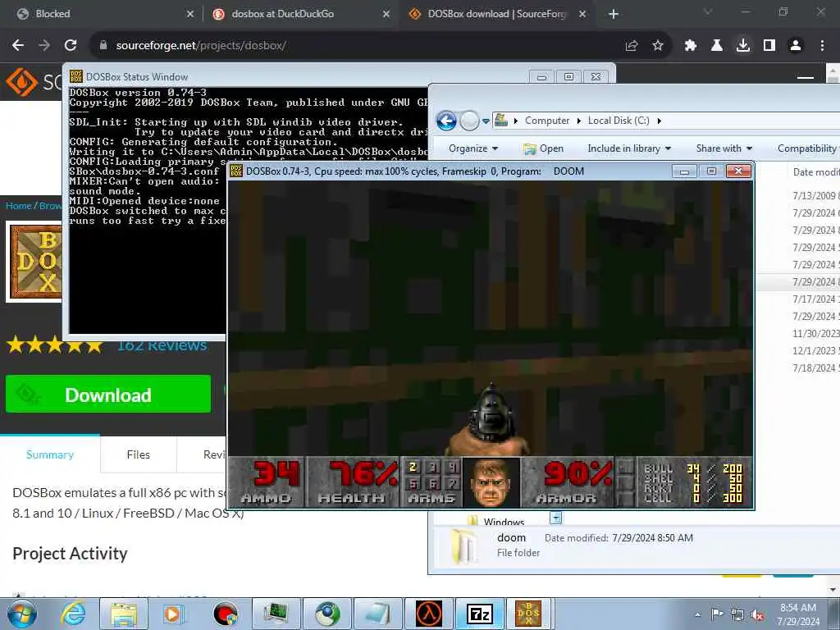Reload the SourceForge page
Viewport: 840px width, 630px height.
tap(71, 46)
